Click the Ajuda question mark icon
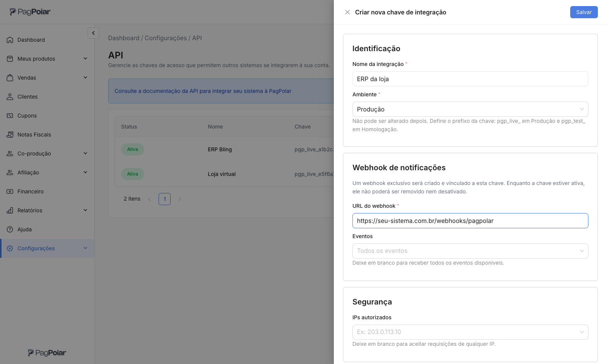 [x=10, y=229]
